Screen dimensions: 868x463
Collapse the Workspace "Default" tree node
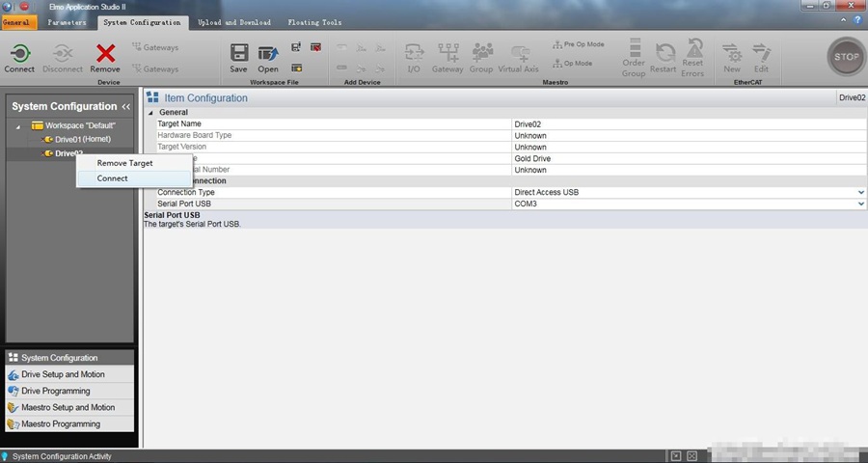coord(17,126)
